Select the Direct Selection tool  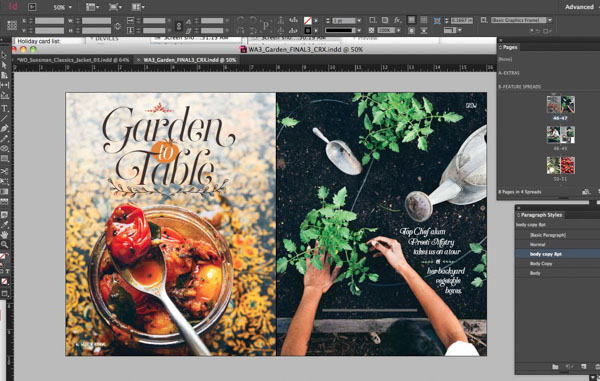4,65
